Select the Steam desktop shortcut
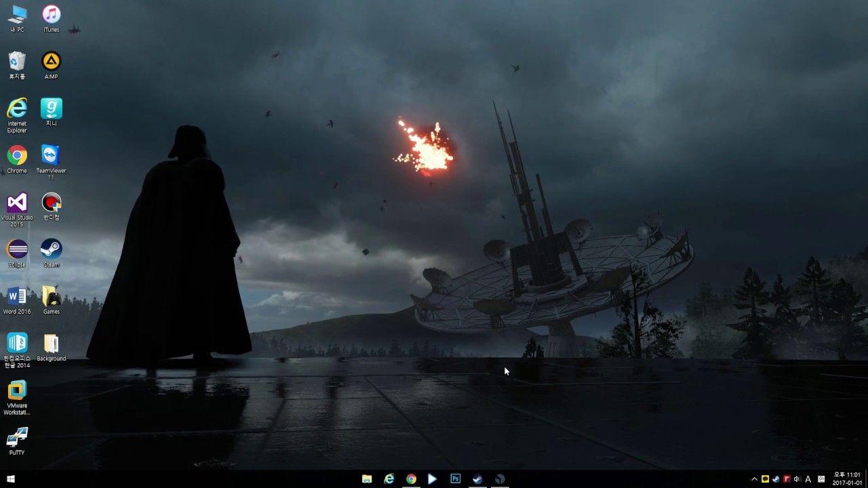This screenshot has height=488, width=868. (52, 253)
